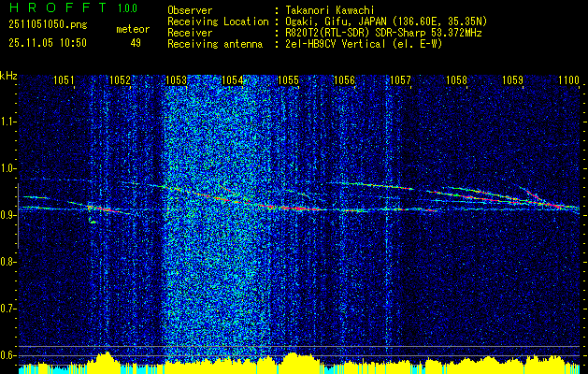The width and height of the screenshot is (588, 374).
Task: Click the Receiver label
Action: point(190,33)
